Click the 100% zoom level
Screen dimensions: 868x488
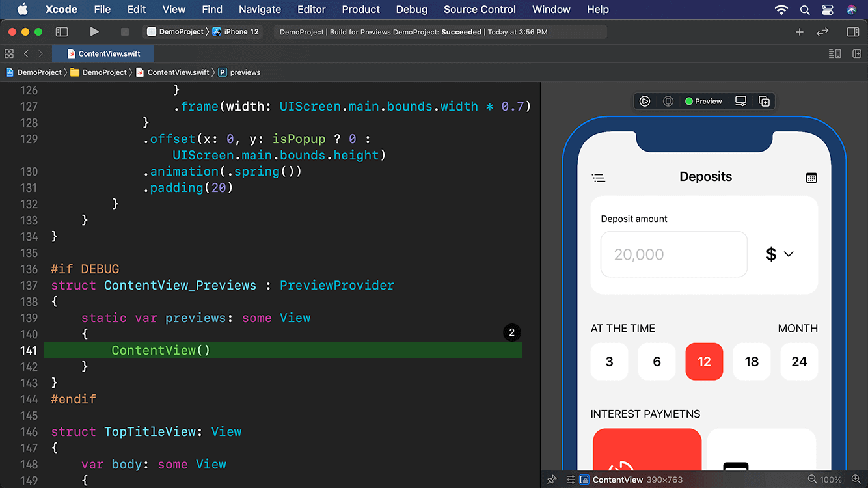pyautogui.click(x=831, y=480)
